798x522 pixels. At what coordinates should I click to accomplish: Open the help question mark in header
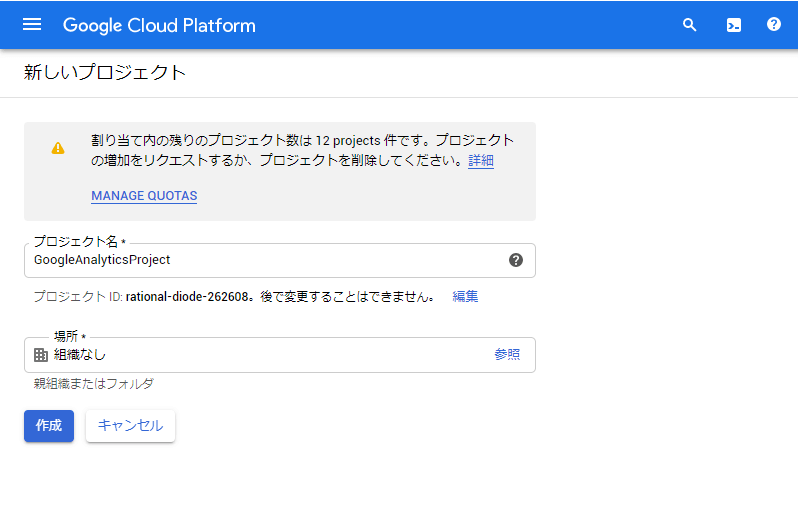[x=773, y=25]
